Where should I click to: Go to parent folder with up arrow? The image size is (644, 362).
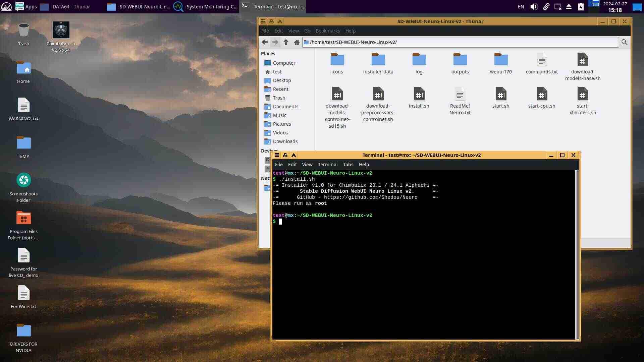point(286,42)
